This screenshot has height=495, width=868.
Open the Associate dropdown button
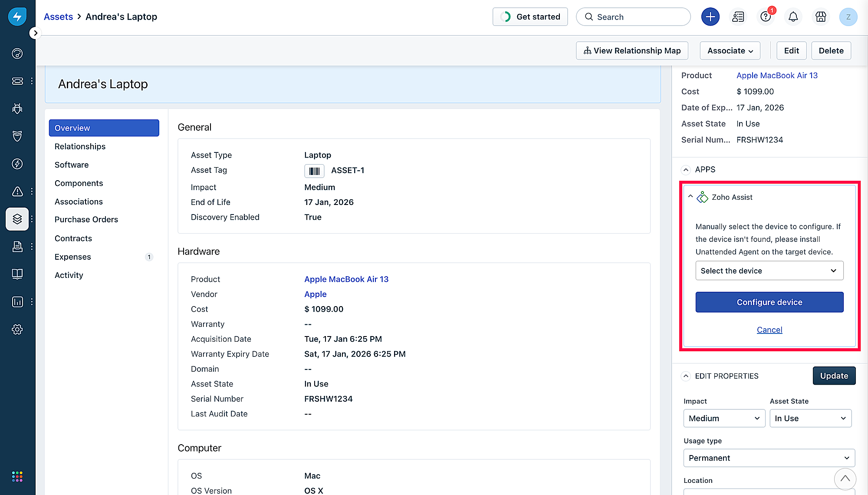click(x=730, y=51)
